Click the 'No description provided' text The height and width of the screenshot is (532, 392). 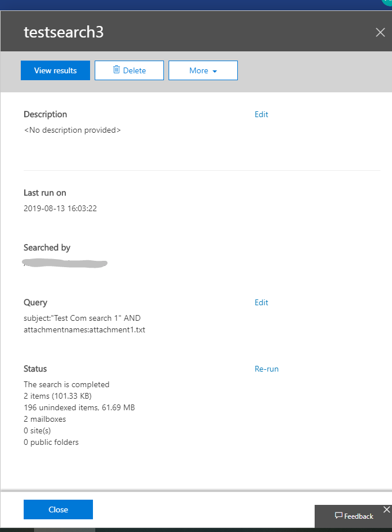click(x=72, y=130)
